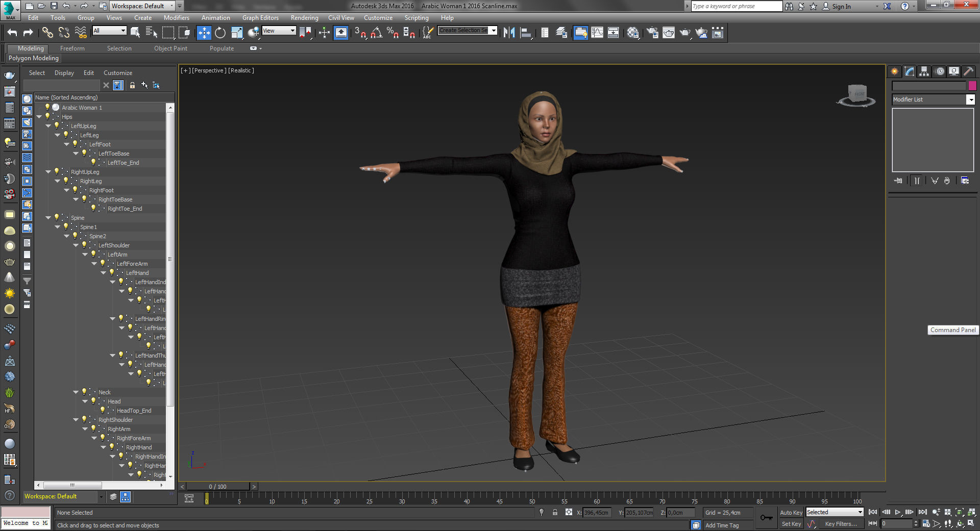Activate the Select and Rotate tool
Screen dimensions: 980x531
coord(220,33)
